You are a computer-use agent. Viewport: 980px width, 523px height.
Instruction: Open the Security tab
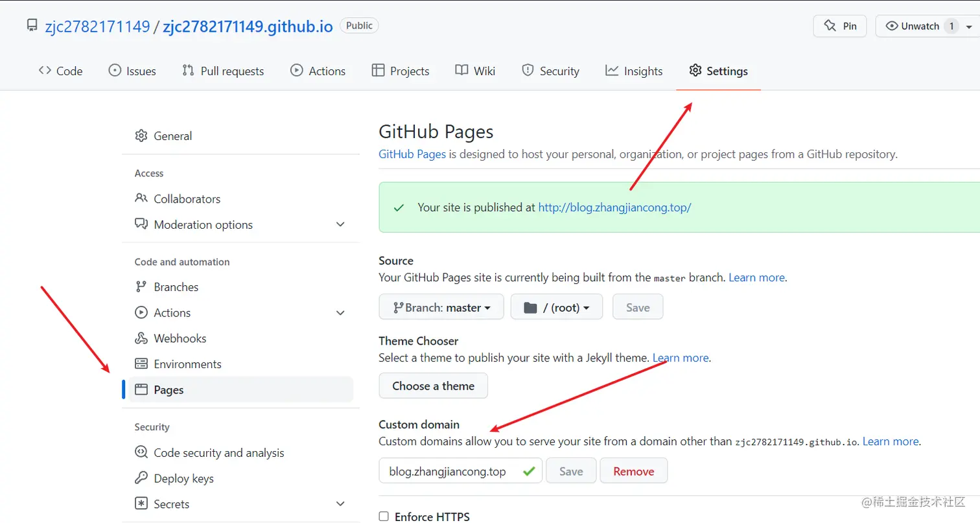coord(551,71)
